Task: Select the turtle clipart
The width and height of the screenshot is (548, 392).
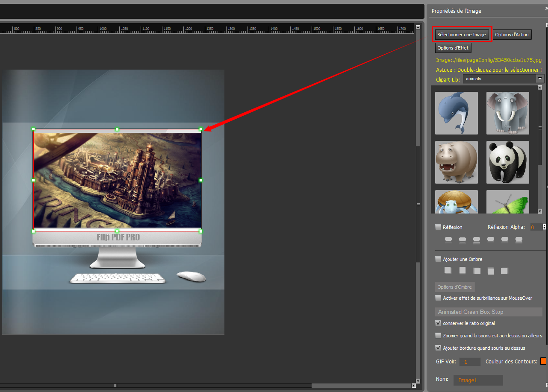Action: 457,202
